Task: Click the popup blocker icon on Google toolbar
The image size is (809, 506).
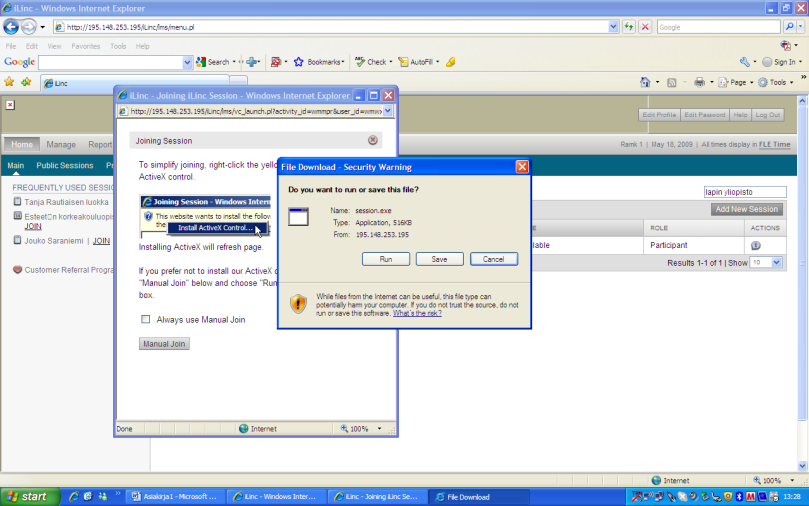Action: tap(276, 62)
